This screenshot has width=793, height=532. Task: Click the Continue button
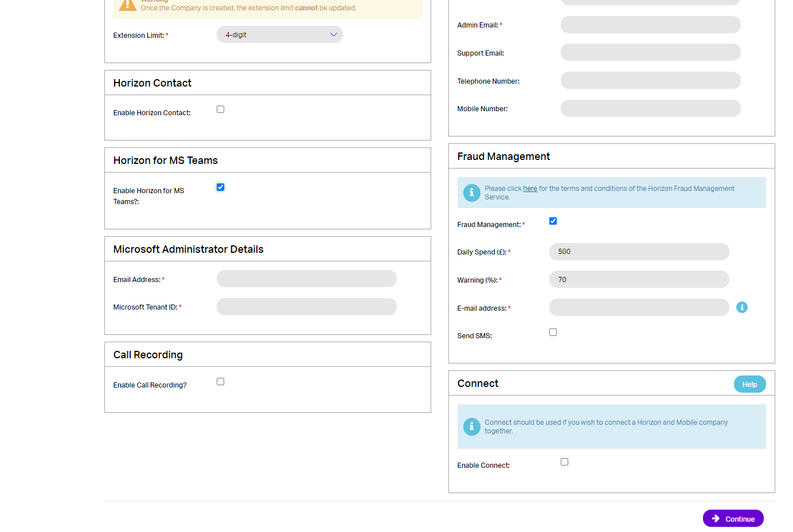tap(733, 518)
